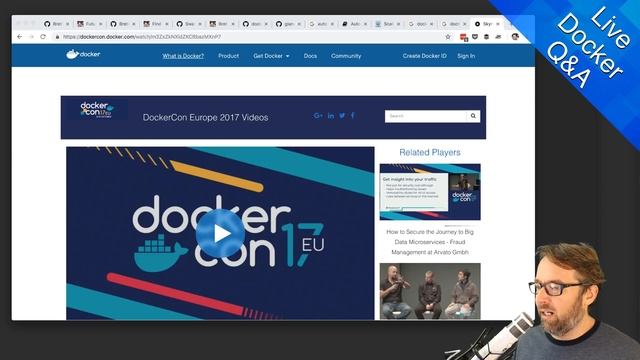The image size is (640, 360).
Task: Open the Community menu item
Action: pyautogui.click(x=346, y=56)
